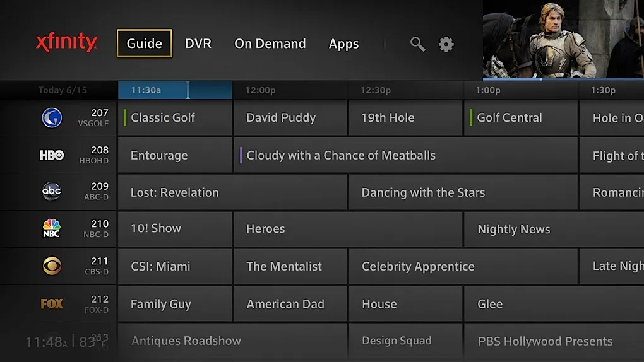Select the VSGOLF channel logo

(x=52, y=118)
